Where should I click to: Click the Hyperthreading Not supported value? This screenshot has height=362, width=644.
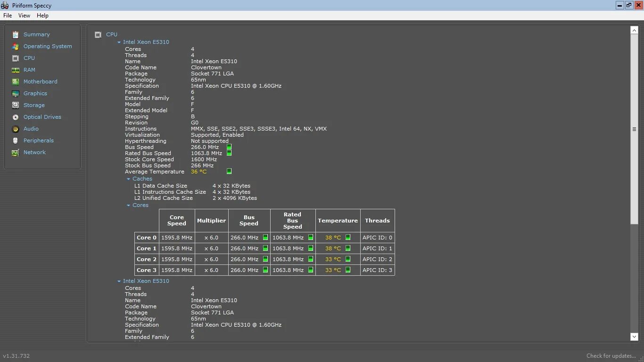coord(210,141)
